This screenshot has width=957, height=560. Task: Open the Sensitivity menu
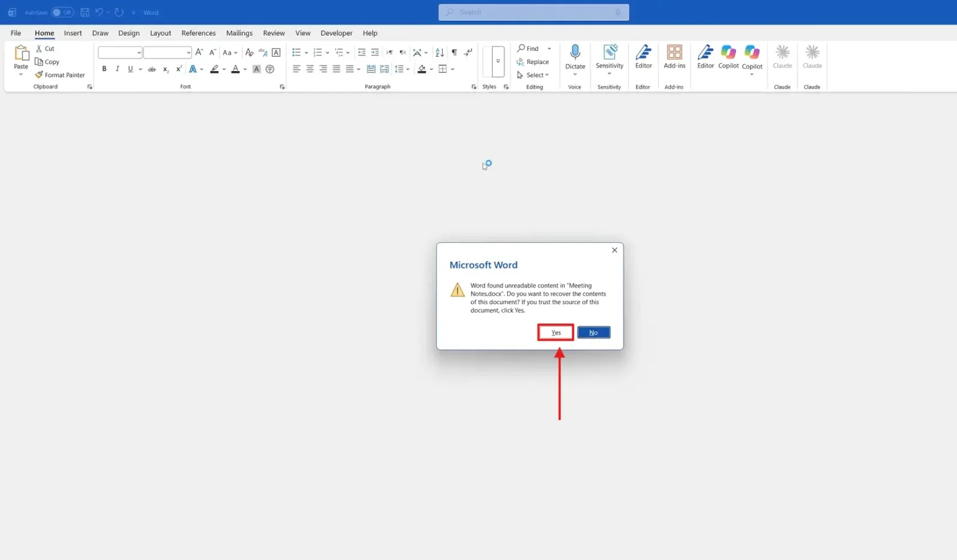pos(609,60)
